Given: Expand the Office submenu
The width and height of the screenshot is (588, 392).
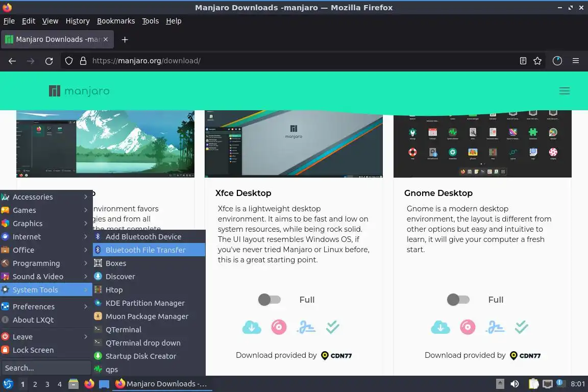Looking at the screenshot, I should pyautogui.click(x=46, y=250).
